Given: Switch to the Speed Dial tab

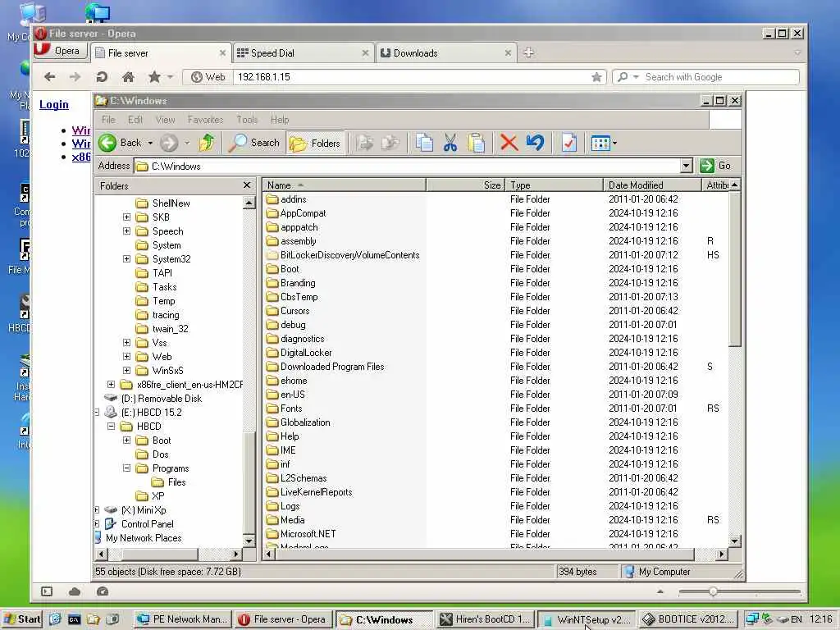Looking at the screenshot, I should 304,53.
